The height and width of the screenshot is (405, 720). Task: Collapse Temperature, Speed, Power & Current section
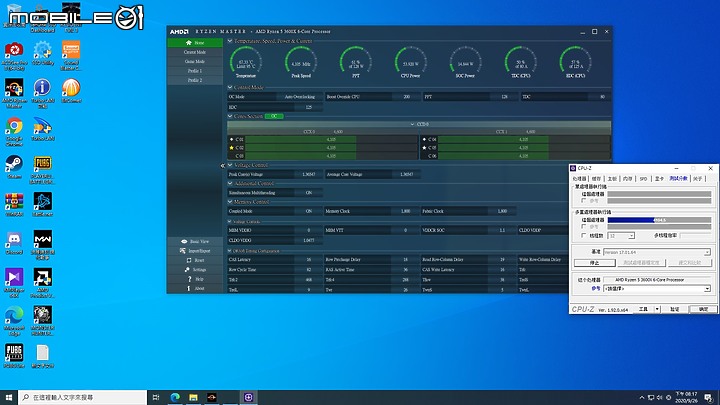pyautogui.click(x=230, y=41)
